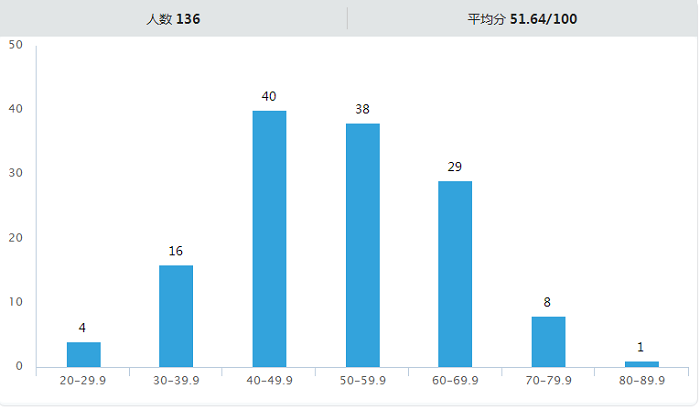Click the 60-69.9 x-axis label

[455, 381]
